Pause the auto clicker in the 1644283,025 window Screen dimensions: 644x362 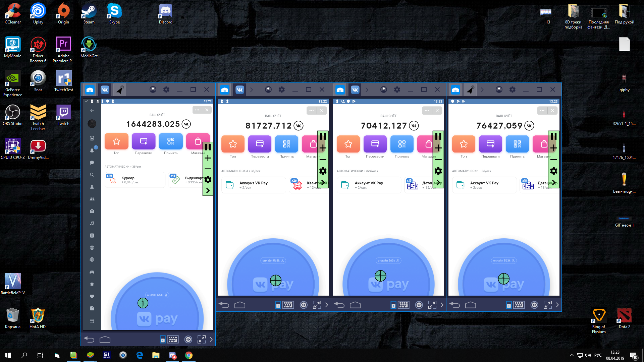point(208,147)
